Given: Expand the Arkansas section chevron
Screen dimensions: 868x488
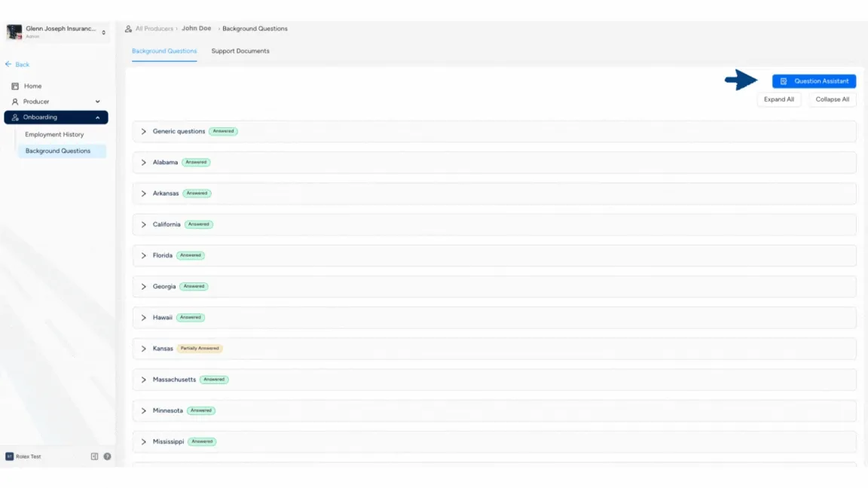Looking at the screenshot, I should point(143,194).
